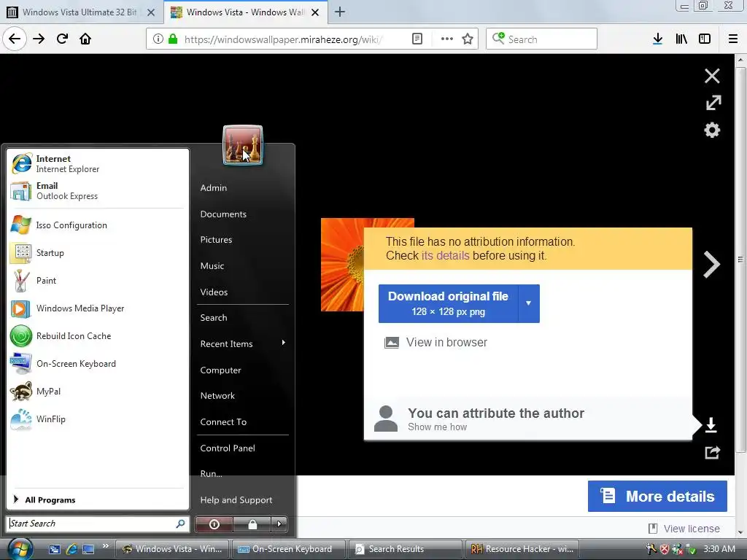Open a new browser tab
The width and height of the screenshot is (747, 560).
(x=340, y=12)
